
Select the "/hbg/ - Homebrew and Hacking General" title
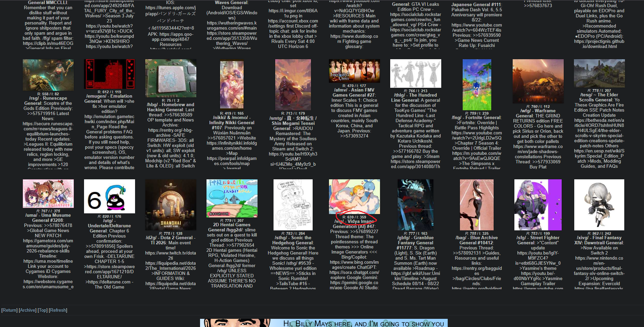170,107
